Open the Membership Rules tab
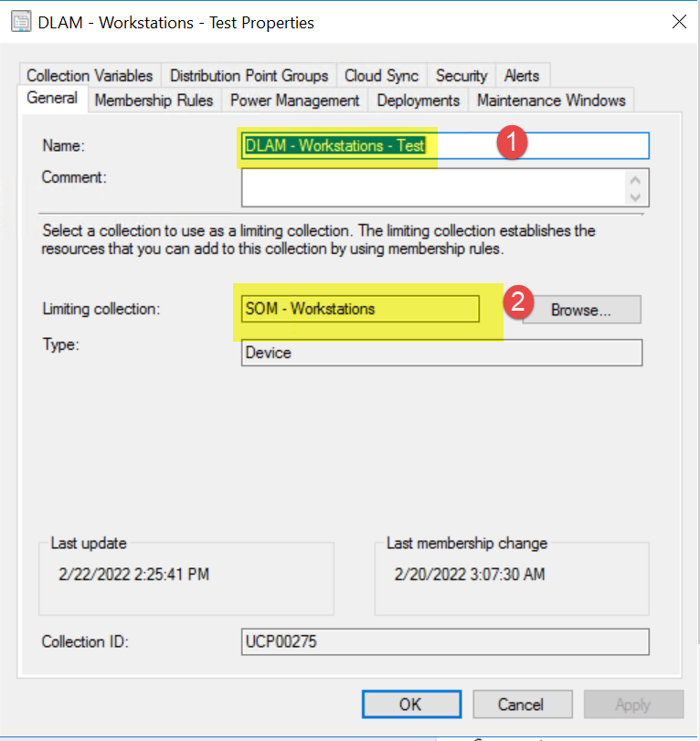Image resolution: width=700 pixels, height=741 pixels. 154,101
